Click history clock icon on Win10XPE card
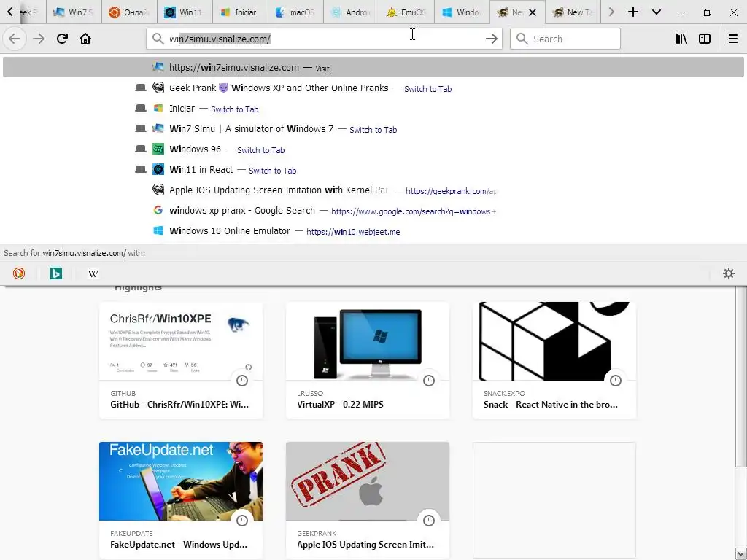The image size is (747, 560). coord(242,381)
